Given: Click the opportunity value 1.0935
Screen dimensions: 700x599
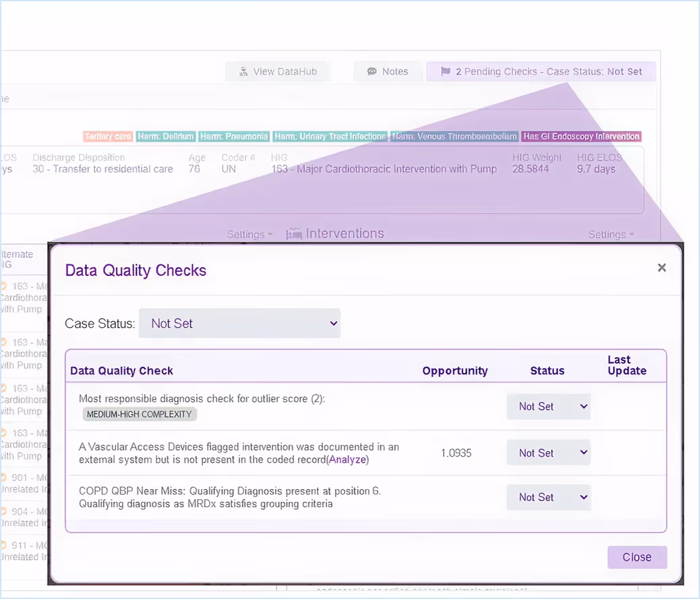Looking at the screenshot, I should [x=457, y=453].
